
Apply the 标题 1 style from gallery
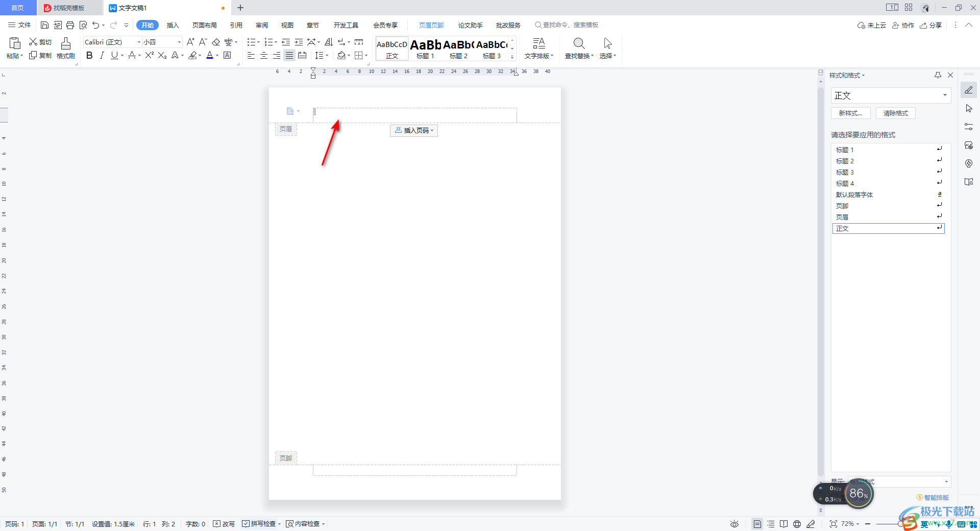click(425, 49)
